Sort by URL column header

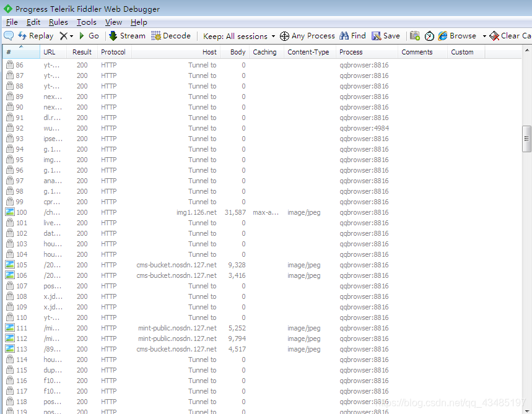53,52
